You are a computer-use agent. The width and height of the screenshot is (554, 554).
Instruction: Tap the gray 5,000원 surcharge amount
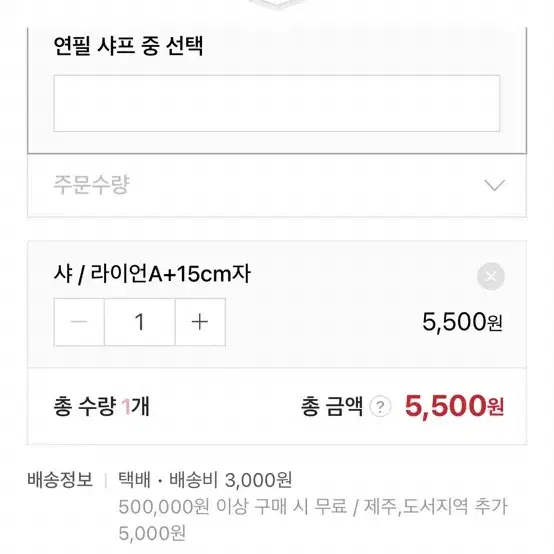pyautogui.click(x=152, y=533)
